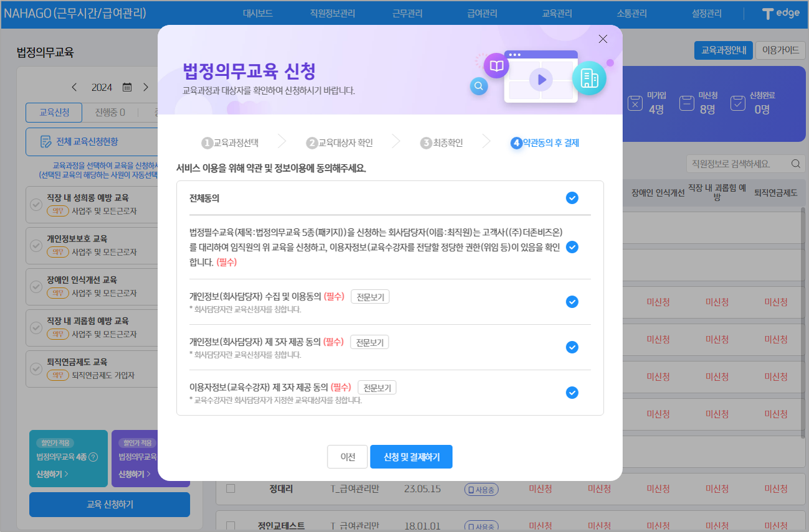The width and height of the screenshot is (809, 532).
Task: Click the 이전 button
Action: tap(348, 457)
